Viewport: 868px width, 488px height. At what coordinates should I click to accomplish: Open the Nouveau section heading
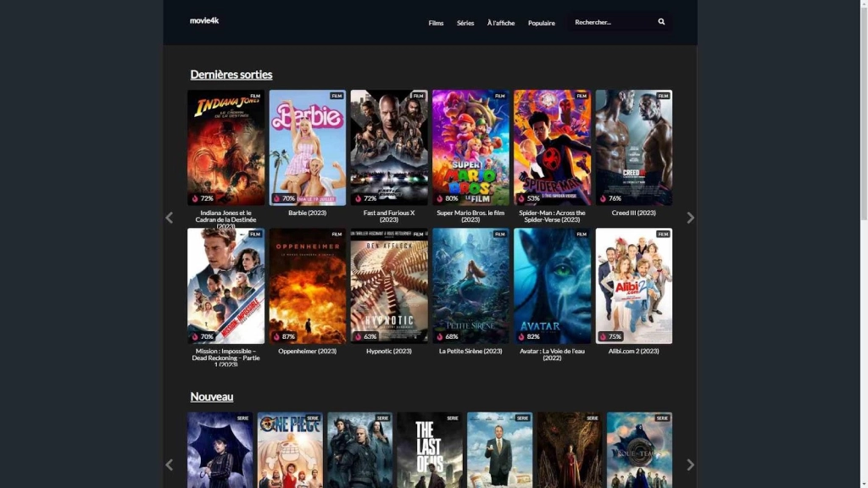click(x=211, y=396)
